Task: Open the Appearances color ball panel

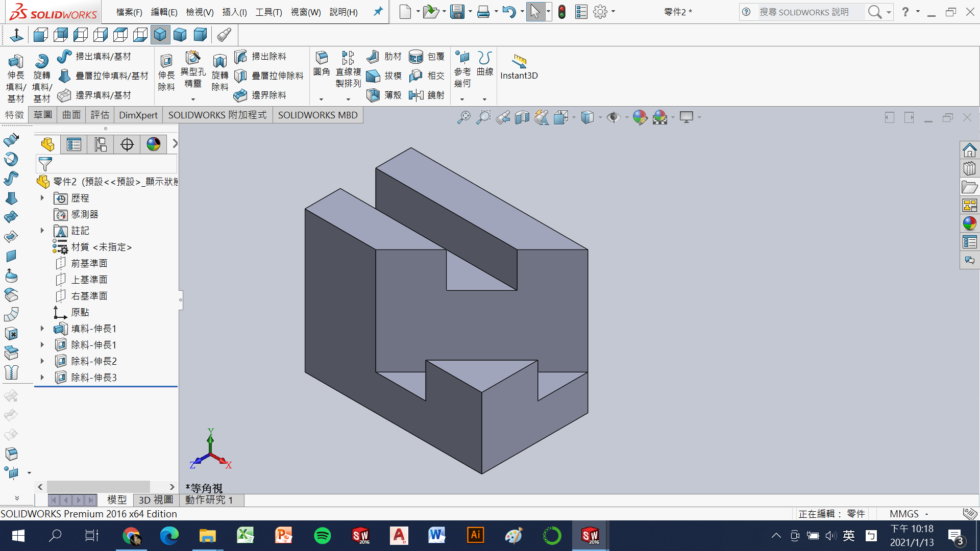Action: (969, 223)
